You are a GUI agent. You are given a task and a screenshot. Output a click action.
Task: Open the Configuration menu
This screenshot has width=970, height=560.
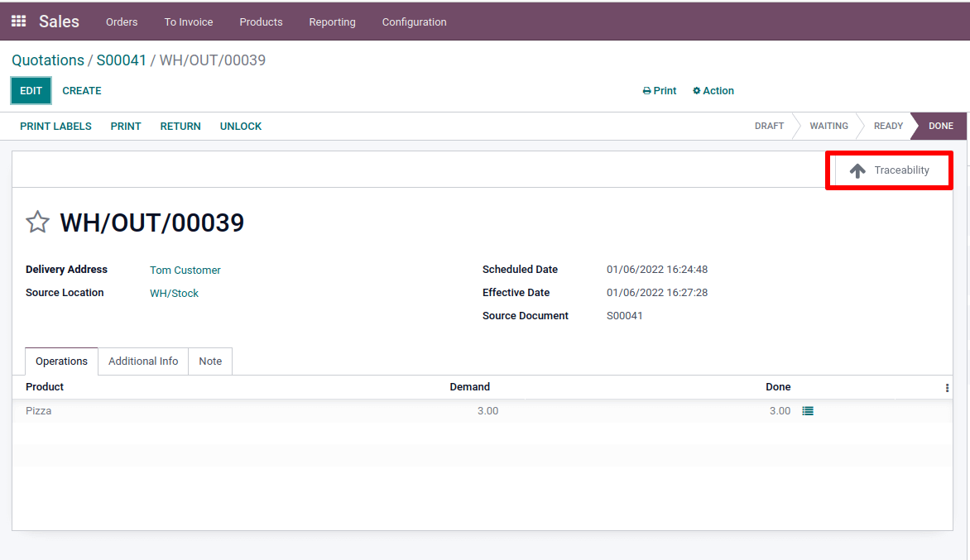pyautogui.click(x=414, y=22)
